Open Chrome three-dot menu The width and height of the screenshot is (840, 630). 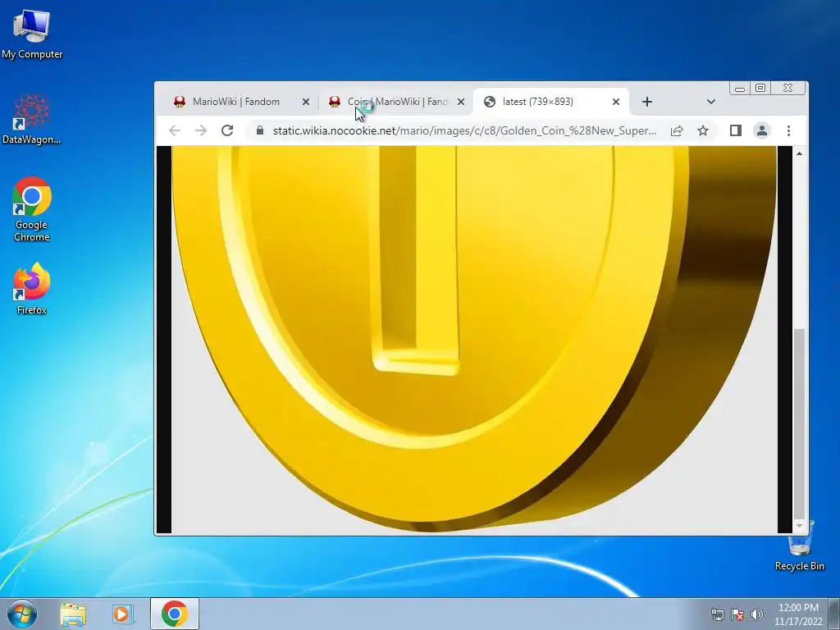(x=788, y=130)
